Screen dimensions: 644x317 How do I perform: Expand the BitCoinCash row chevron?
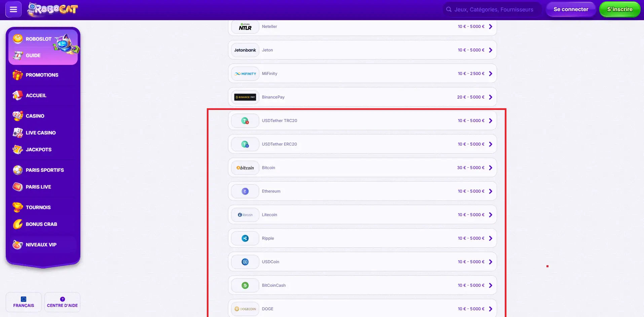tap(491, 285)
